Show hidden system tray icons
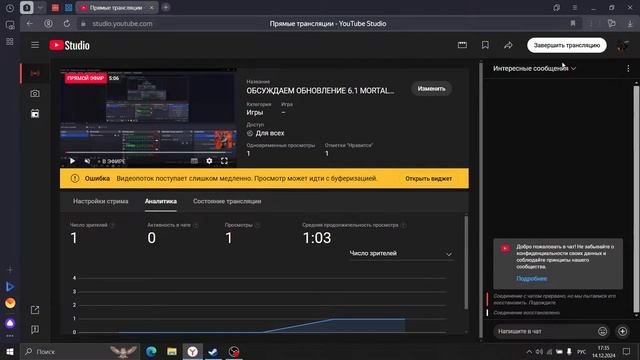640x360 pixels. pos(529,351)
